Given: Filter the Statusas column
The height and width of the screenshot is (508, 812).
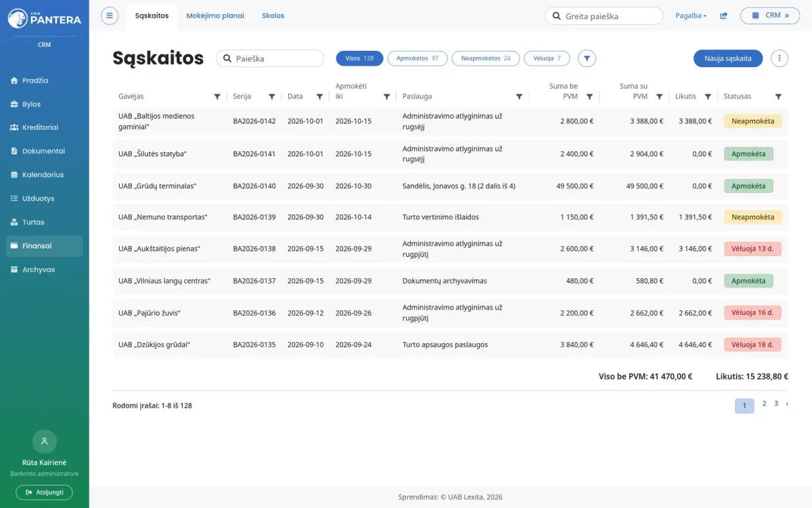Looking at the screenshot, I should click(x=778, y=97).
